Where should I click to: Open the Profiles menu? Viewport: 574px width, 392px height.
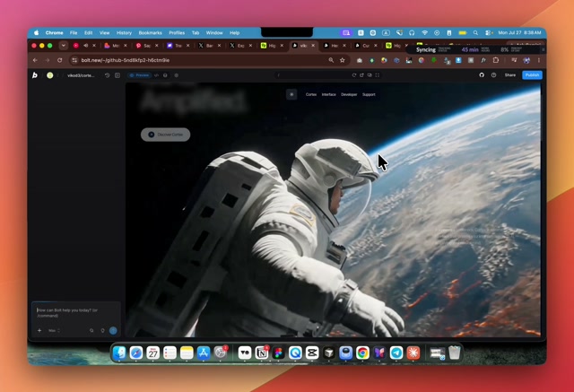[x=177, y=32]
